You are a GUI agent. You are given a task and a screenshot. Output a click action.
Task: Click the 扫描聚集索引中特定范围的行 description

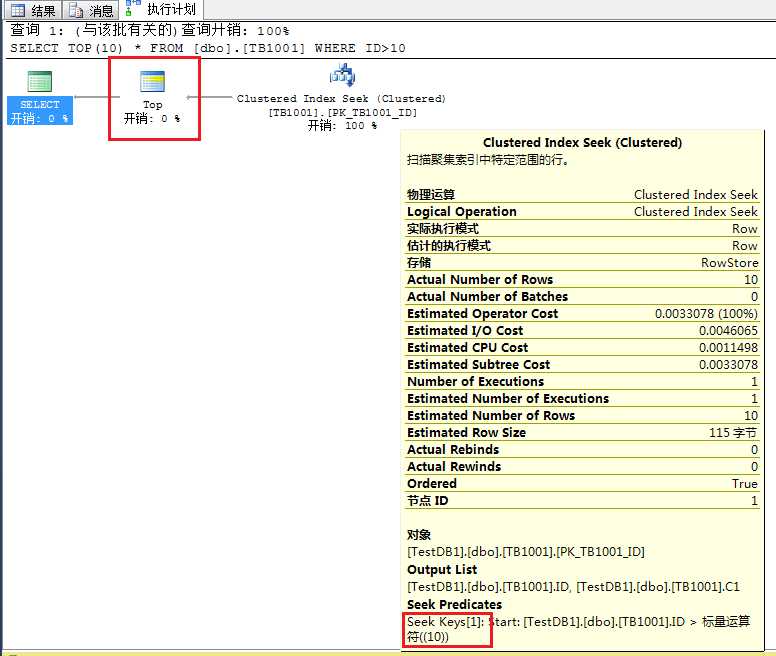click(x=487, y=160)
